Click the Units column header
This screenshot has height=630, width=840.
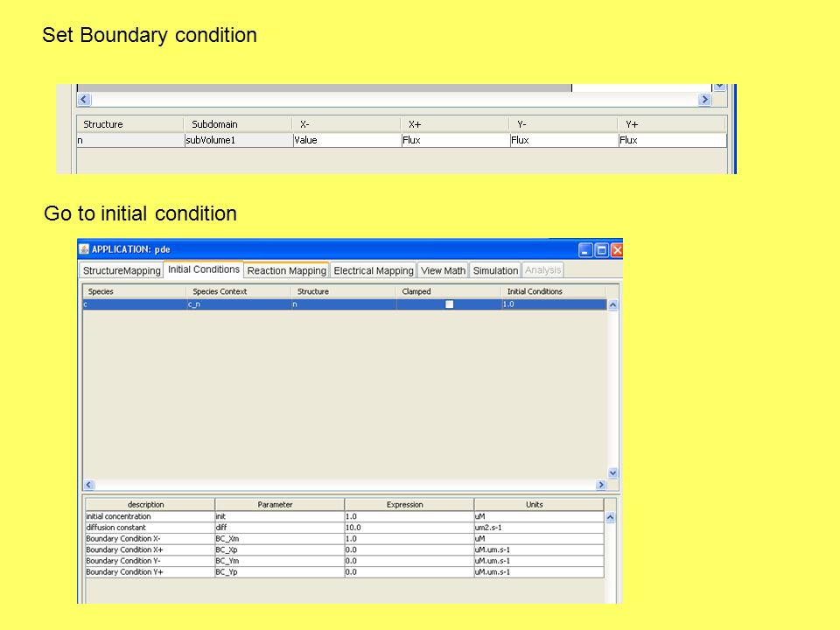(539, 505)
